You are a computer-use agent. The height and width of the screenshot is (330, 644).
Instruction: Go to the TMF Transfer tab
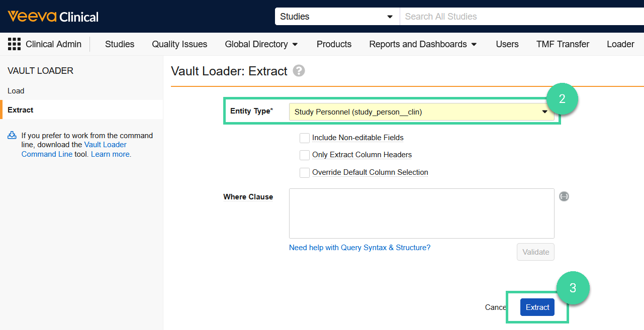563,44
